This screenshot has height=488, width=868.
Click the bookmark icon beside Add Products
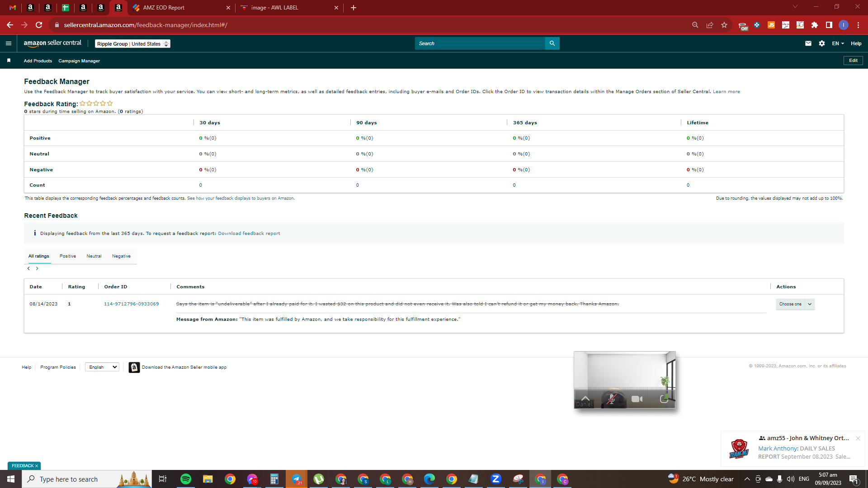pos(9,61)
